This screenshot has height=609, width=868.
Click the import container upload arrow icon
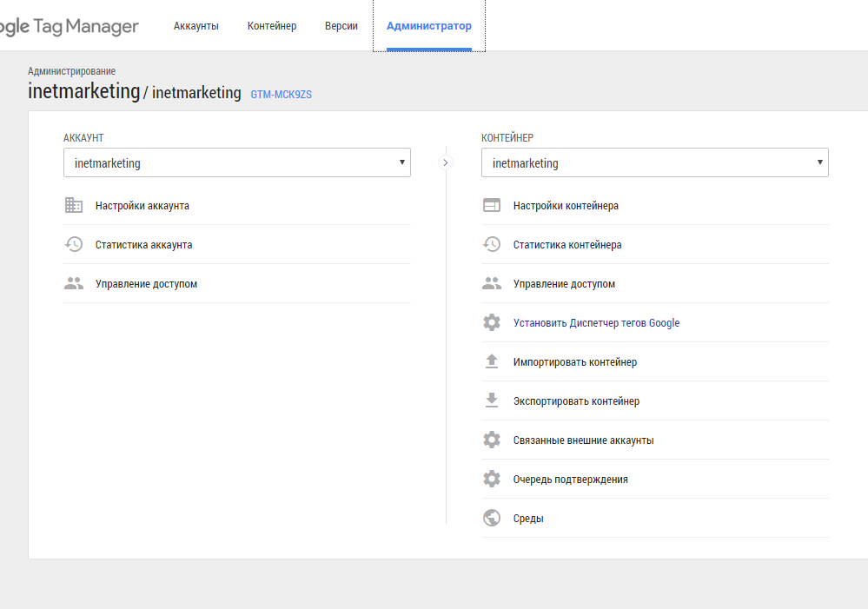tap(492, 361)
